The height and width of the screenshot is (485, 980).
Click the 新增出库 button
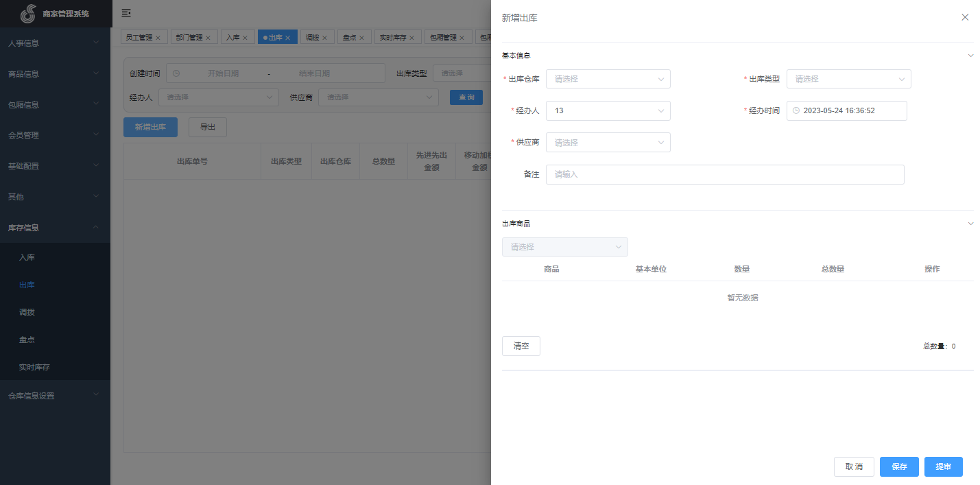point(150,127)
